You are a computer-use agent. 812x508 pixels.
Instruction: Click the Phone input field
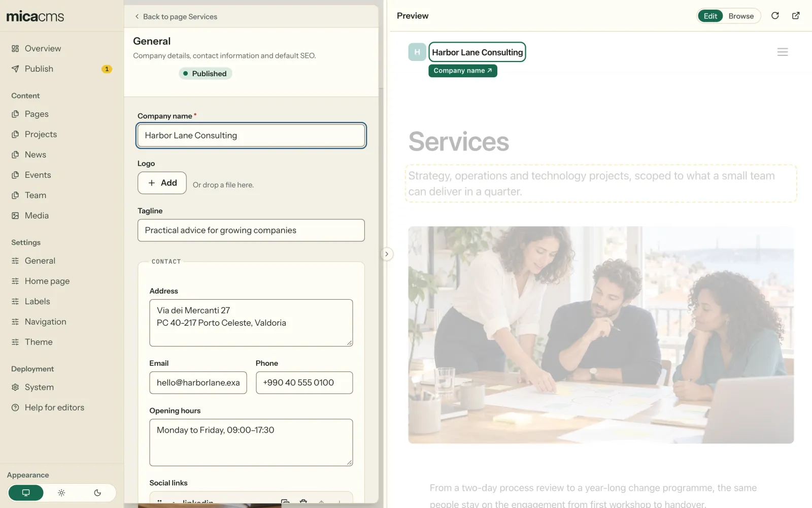[x=304, y=383]
